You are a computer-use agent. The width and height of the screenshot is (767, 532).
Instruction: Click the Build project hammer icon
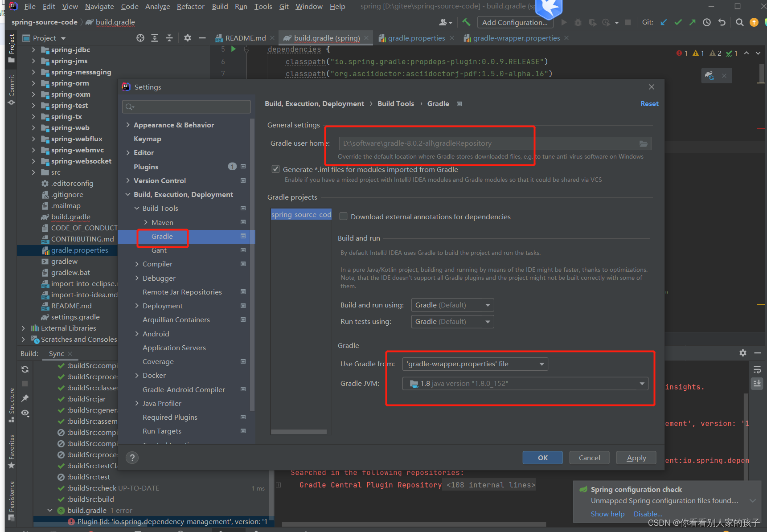pyautogui.click(x=466, y=22)
